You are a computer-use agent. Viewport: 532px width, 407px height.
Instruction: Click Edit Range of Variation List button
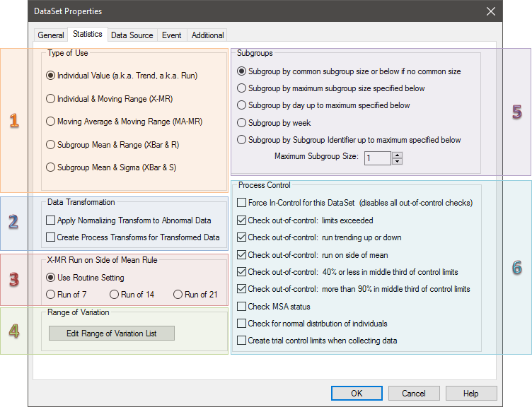point(111,334)
